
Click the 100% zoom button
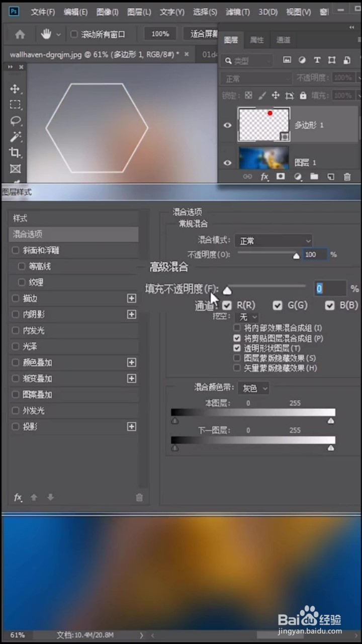click(x=160, y=34)
